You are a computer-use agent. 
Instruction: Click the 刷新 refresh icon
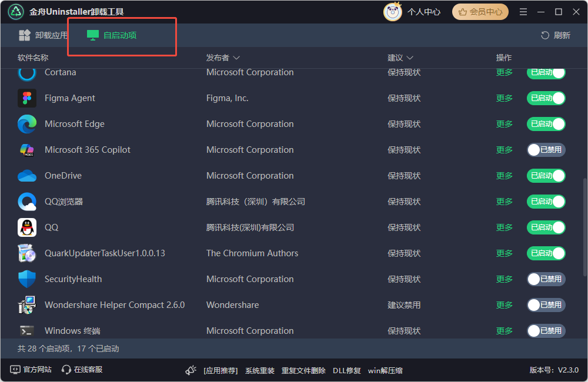545,35
